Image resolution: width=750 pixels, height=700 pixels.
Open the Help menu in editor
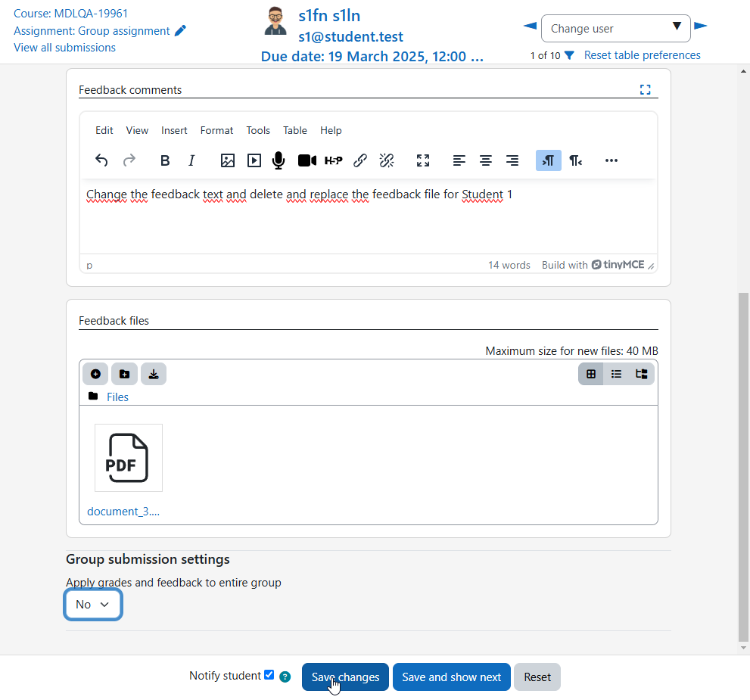click(x=331, y=130)
